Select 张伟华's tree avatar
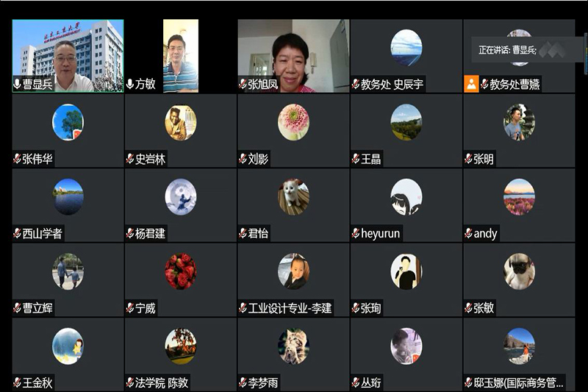The image size is (588, 392). point(68,122)
